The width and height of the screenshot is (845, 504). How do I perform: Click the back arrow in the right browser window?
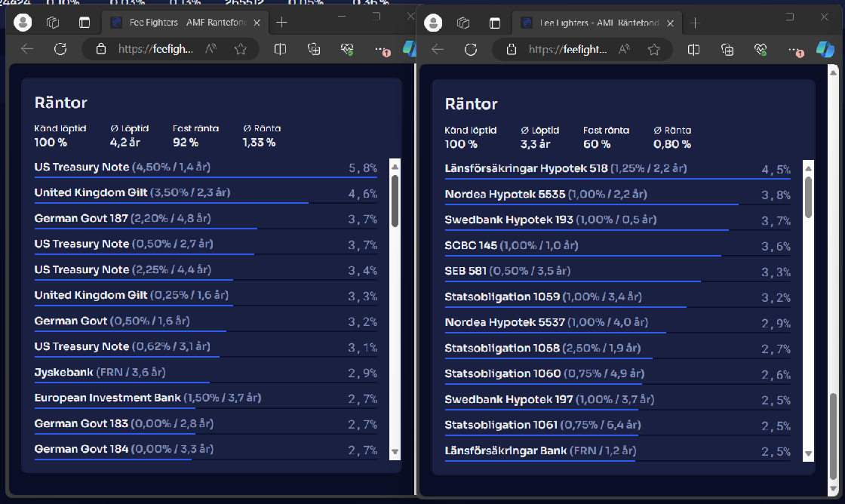[x=438, y=50]
